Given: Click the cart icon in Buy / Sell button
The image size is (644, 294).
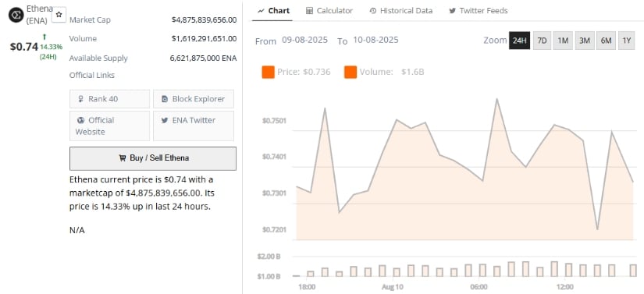Looking at the screenshot, I should click(x=122, y=158).
